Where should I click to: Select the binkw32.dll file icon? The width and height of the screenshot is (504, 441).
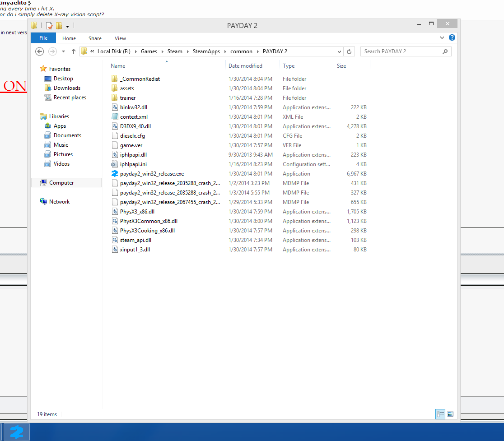coord(115,107)
